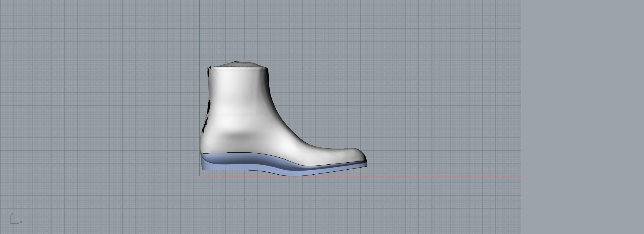
Task: Click the green vertical axis line above the boot
Action: click(200, 29)
